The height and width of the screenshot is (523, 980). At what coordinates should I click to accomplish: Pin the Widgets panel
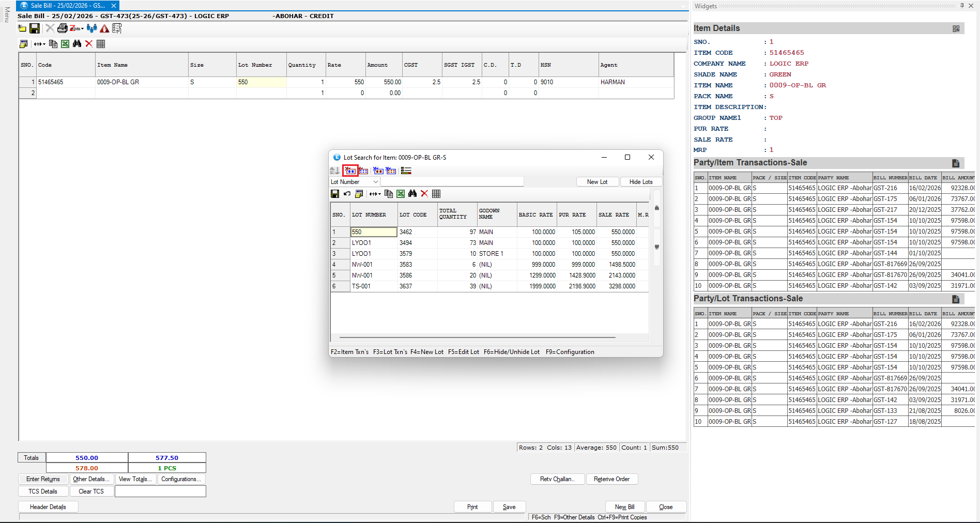(962, 6)
